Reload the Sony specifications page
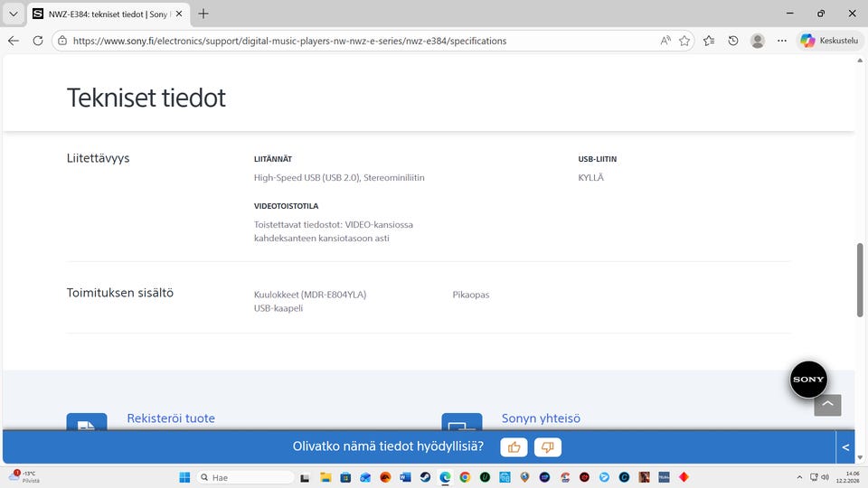Screen dimensions: 868x488 coord(38,41)
